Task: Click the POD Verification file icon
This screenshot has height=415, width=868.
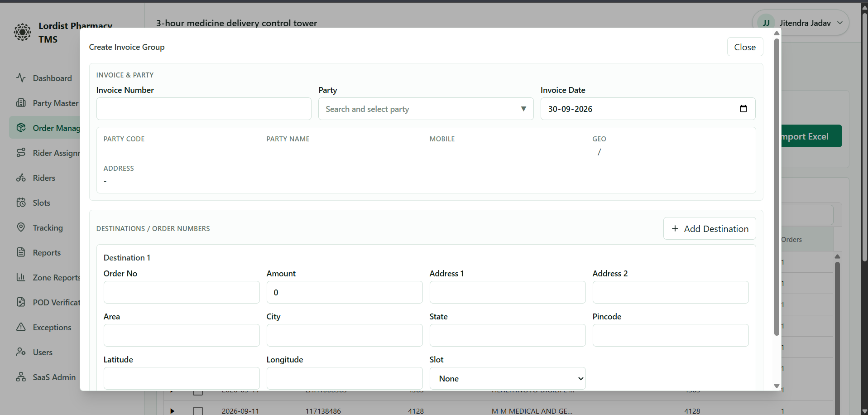Action: [x=21, y=302]
